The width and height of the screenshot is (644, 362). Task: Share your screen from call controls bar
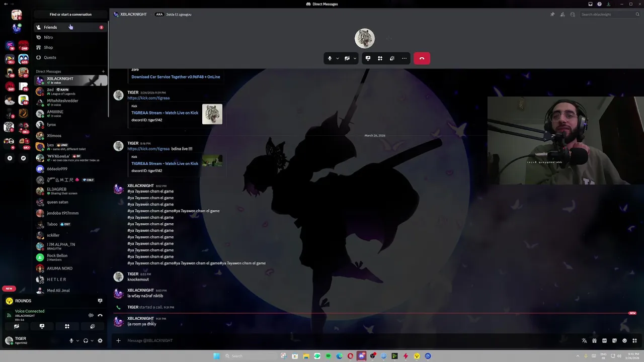click(x=368, y=58)
